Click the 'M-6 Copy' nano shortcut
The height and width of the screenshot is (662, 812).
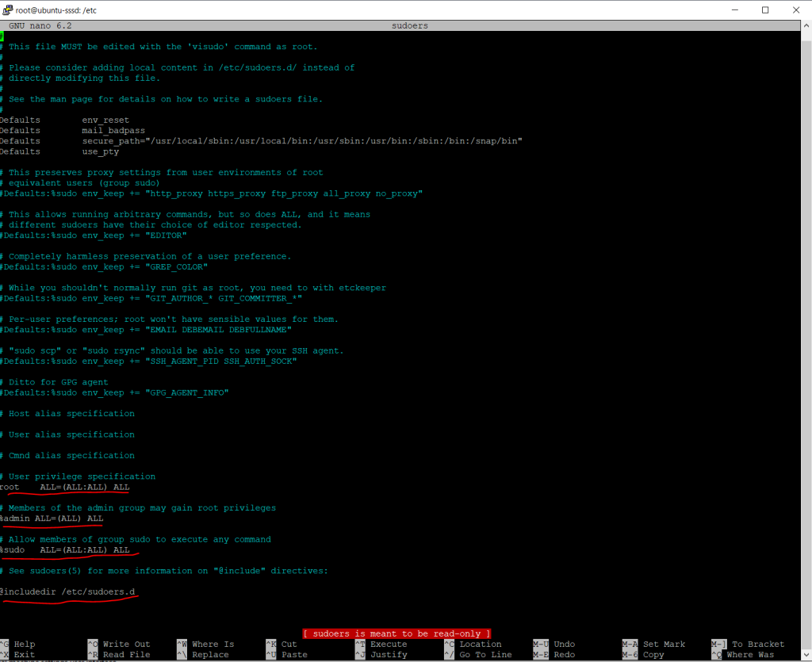[x=643, y=655]
